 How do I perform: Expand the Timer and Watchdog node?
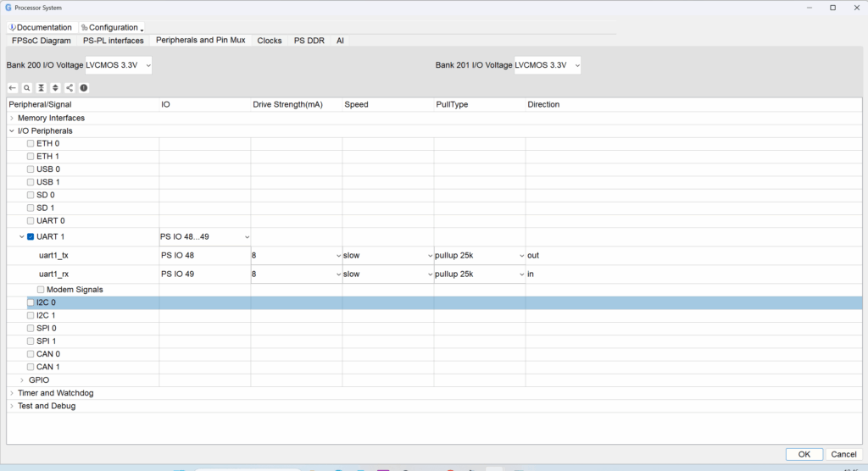pos(12,393)
